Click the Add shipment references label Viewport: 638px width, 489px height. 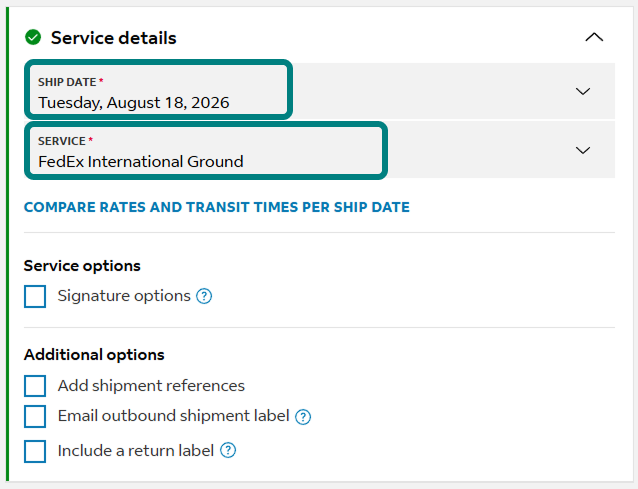pyautogui.click(x=151, y=386)
